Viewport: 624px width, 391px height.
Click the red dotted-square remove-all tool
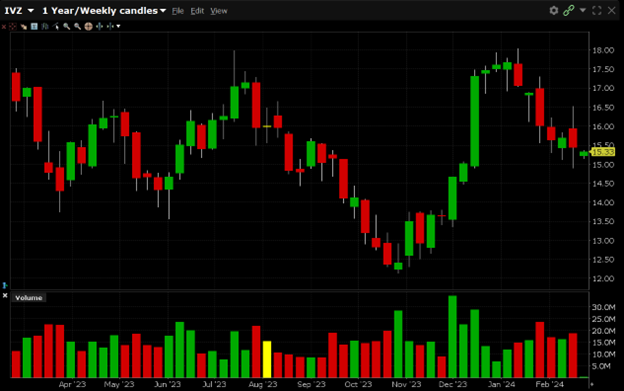(x=13, y=26)
